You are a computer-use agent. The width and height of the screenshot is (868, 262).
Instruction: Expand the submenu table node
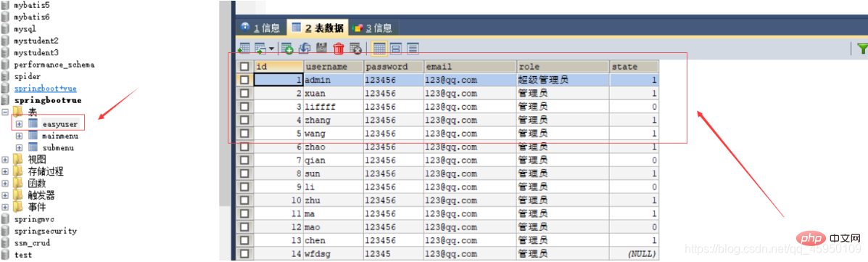pyautogui.click(x=20, y=148)
